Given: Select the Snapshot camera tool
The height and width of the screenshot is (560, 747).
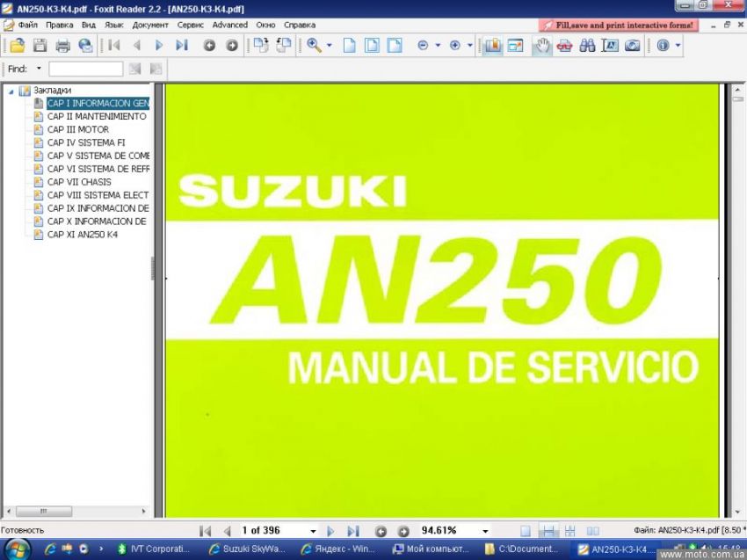Looking at the screenshot, I should [633, 46].
